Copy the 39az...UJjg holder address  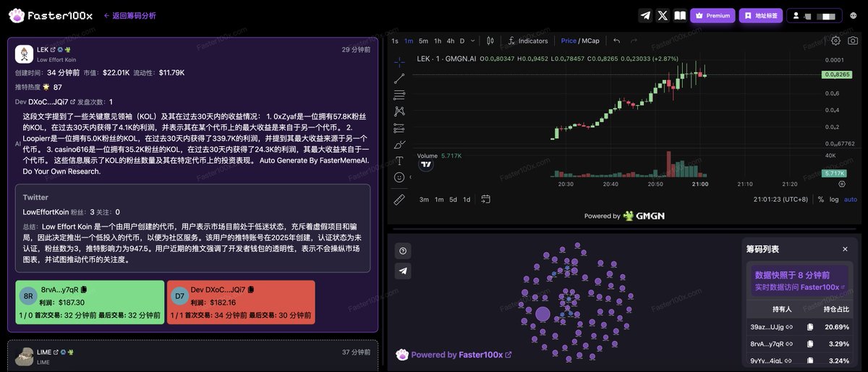(810, 328)
